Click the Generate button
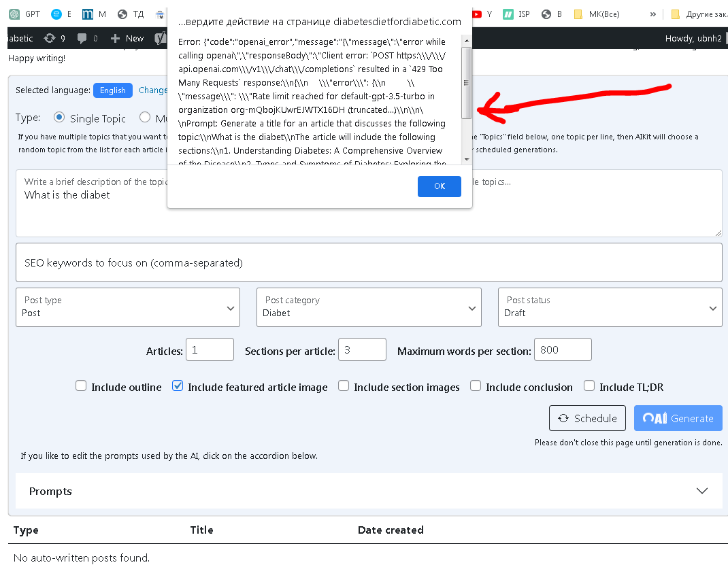Screen dimensions: 728x567 678,418
